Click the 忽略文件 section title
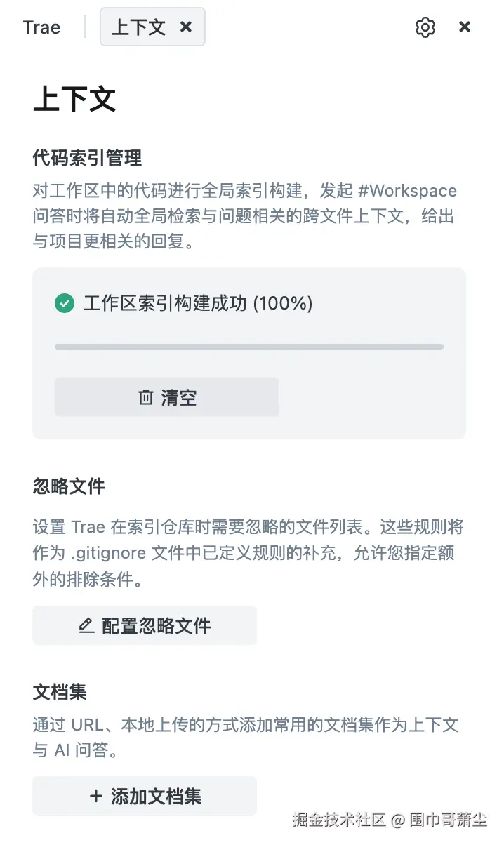This screenshot has width=504, height=845. click(68, 486)
